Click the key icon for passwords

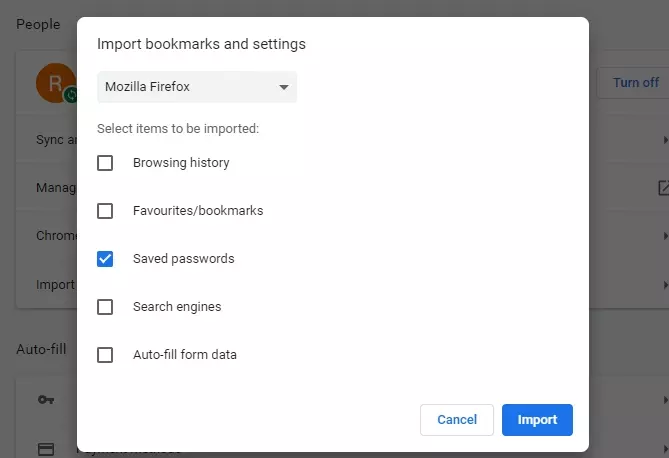click(46, 400)
